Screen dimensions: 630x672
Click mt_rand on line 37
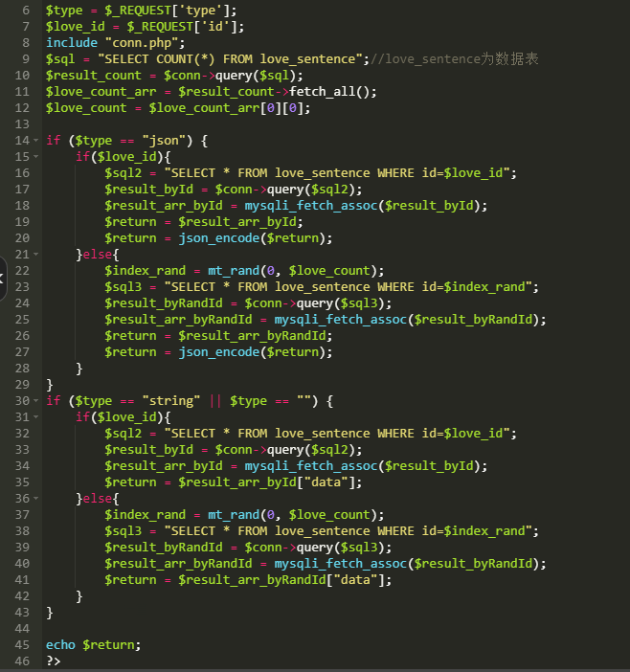[x=234, y=515]
